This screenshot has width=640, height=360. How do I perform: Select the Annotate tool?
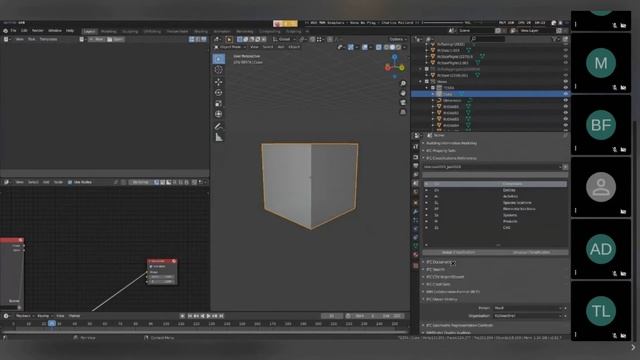point(219,127)
